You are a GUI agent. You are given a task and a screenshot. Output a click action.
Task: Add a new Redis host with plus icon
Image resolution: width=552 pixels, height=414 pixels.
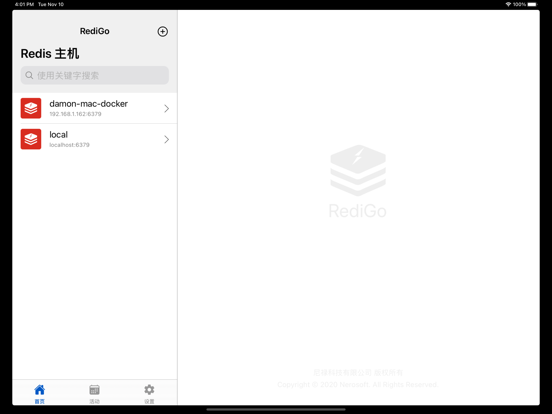pyautogui.click(x=162, y=31)
